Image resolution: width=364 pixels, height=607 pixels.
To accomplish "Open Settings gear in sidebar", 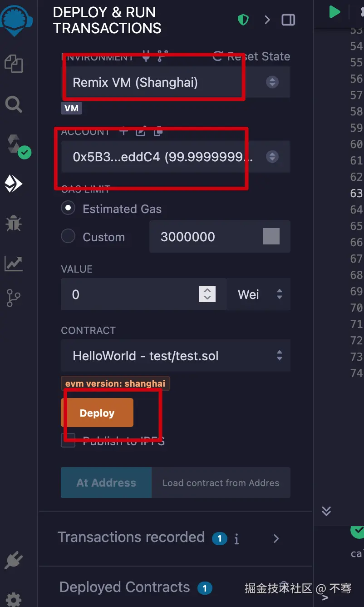I will tap(14, 599).
